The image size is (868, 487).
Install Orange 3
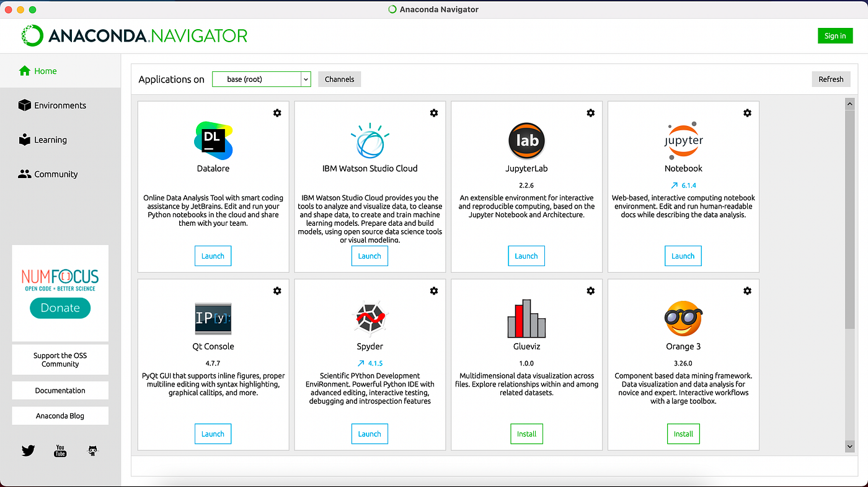tap(683, 434)
